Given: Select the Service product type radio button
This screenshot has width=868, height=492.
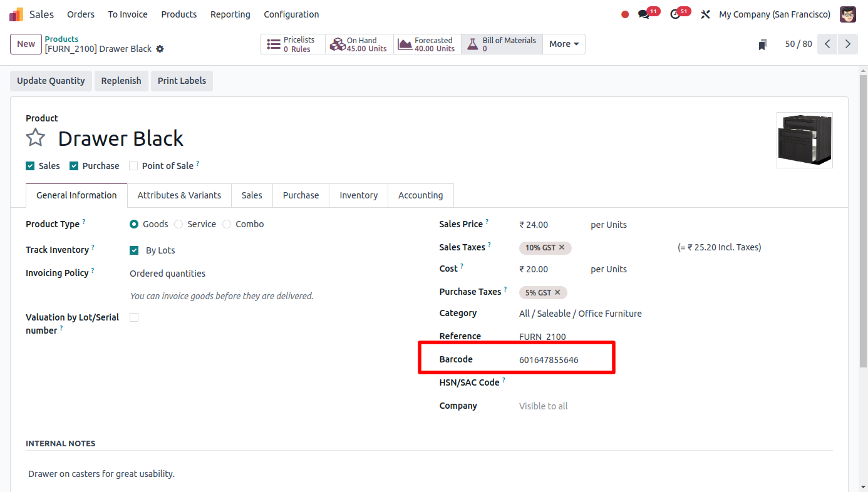Looking at the screenshot, I should tap(177, 223).
